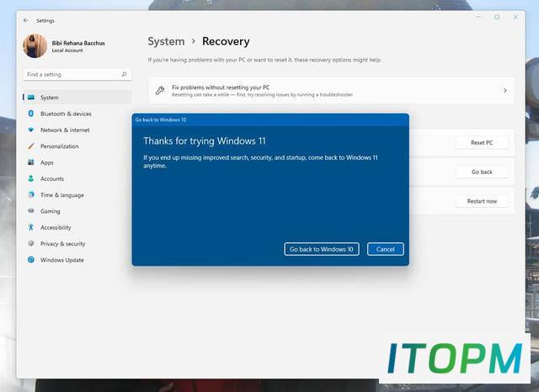The image size is (539, 392).
Task: Click the System monitor icon in sidebar
Action: pos(31,98)
